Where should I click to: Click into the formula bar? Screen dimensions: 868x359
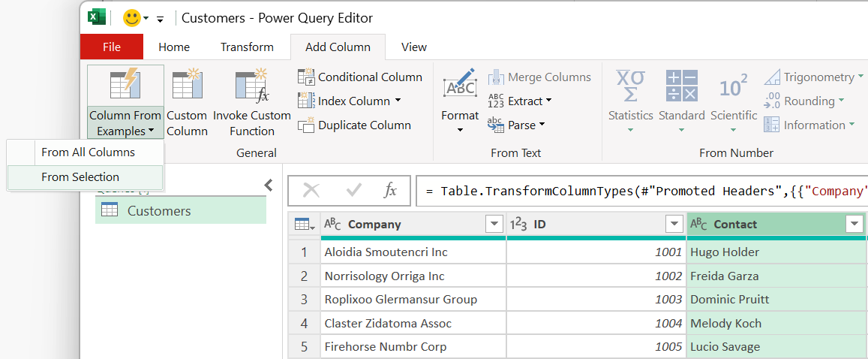(641, 191)
